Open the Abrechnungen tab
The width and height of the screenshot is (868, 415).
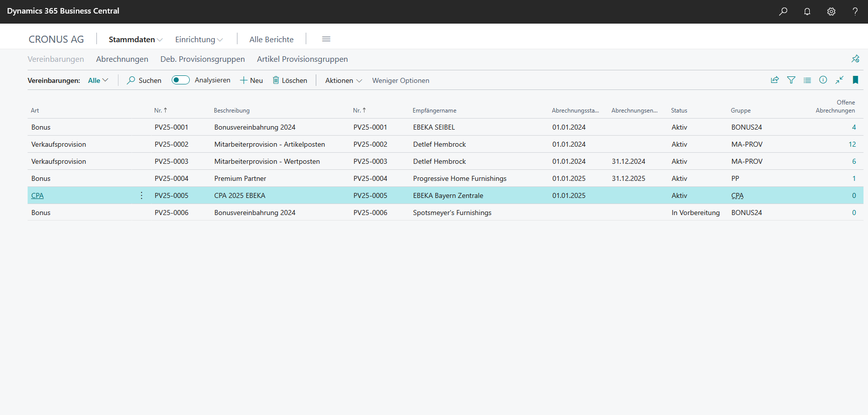pos(122,59)
